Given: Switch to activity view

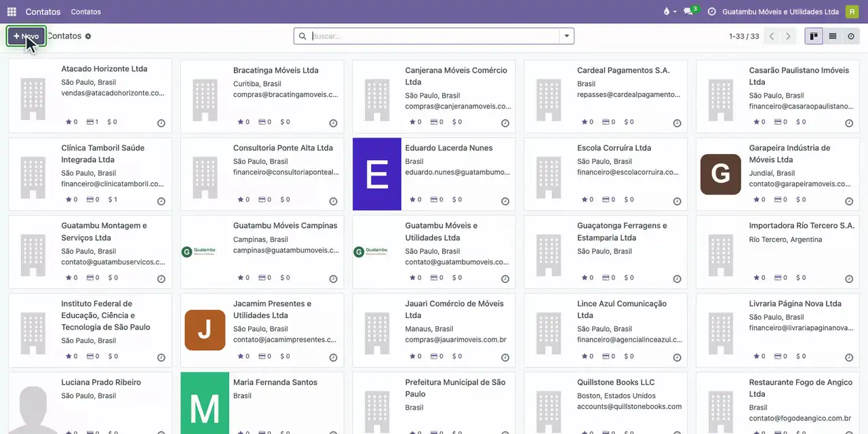Looking at the screenshot, I should pos(851,36).
